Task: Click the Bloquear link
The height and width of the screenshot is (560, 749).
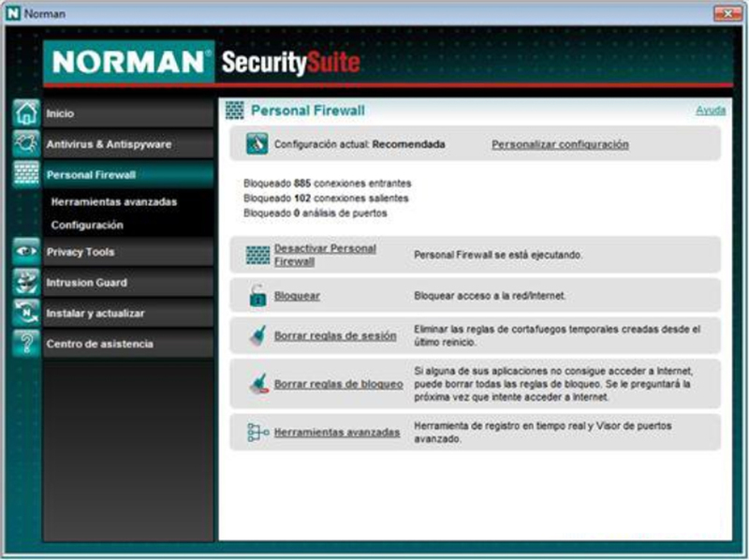Action: pyautogui.click(x=297, y=296)
